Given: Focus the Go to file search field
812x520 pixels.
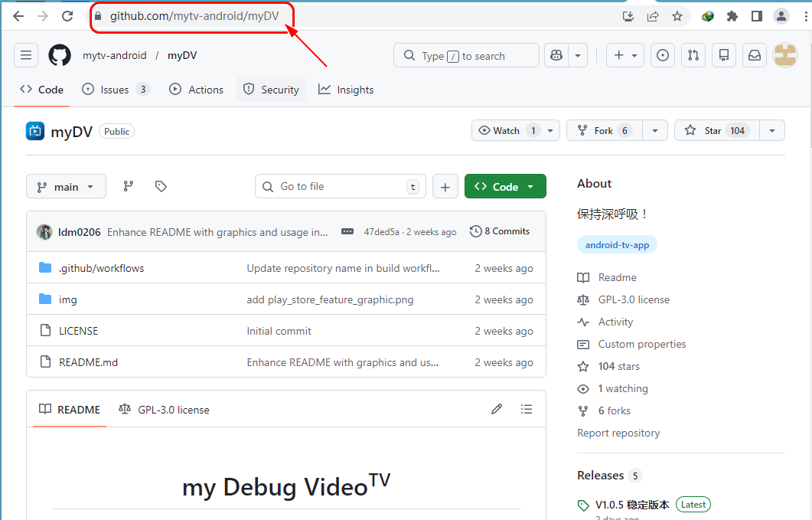Looking at the screenshot, I should pos(341,187).
